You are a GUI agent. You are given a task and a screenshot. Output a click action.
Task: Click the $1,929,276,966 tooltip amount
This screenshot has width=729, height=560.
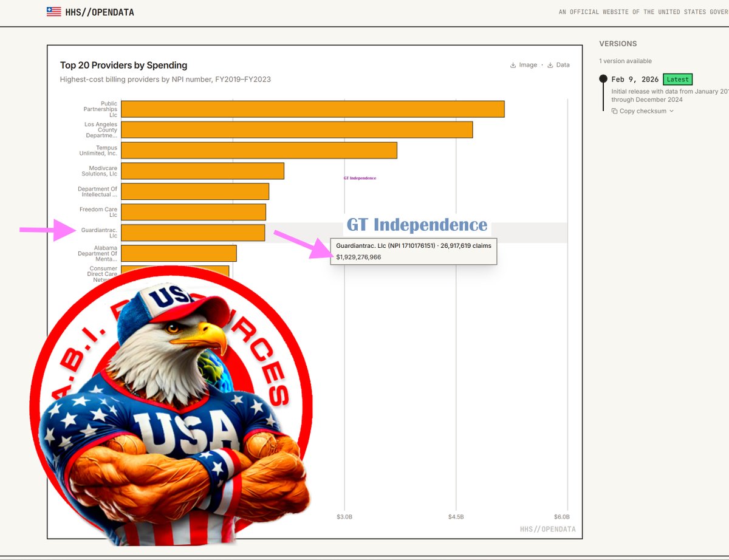[358, 257]
